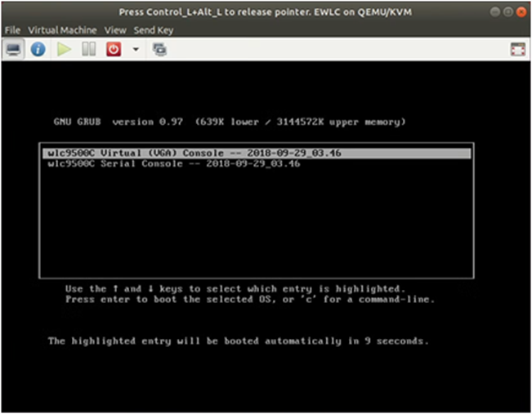Click the window title bar text
The image size is (532, 414).
pyautogui.click(x=266, y=12)
